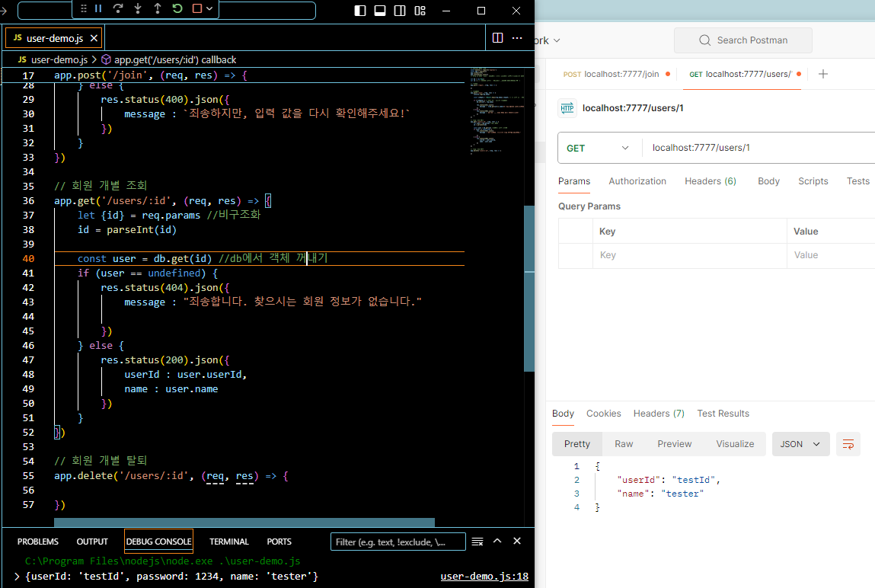Select the Params request tab
Screen dimensions: 875x588
[574, 181]
